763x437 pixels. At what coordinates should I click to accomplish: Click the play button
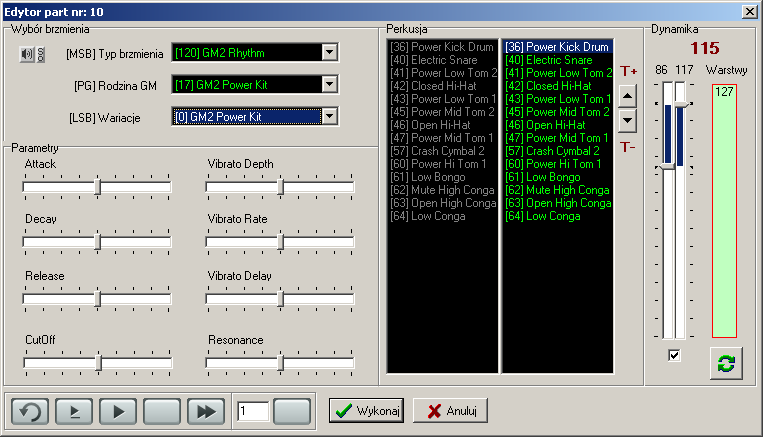[118, 412]
